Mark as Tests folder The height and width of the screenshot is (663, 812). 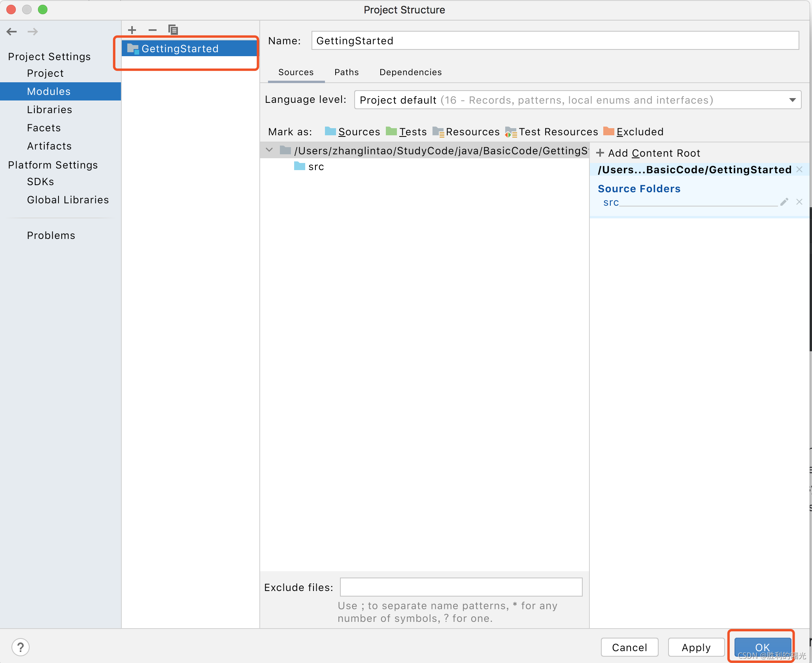406,131
